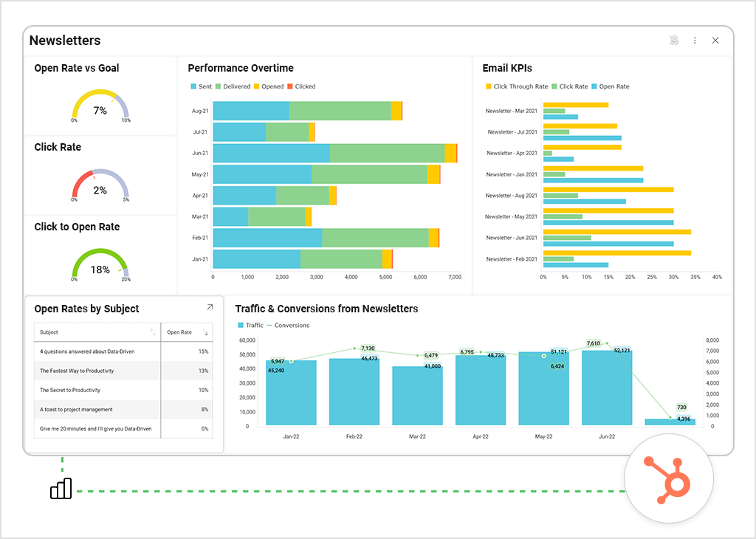The height and width of the screenshot is (539, 756).
Task: Select the Traffic legend item
Action: 250,325
